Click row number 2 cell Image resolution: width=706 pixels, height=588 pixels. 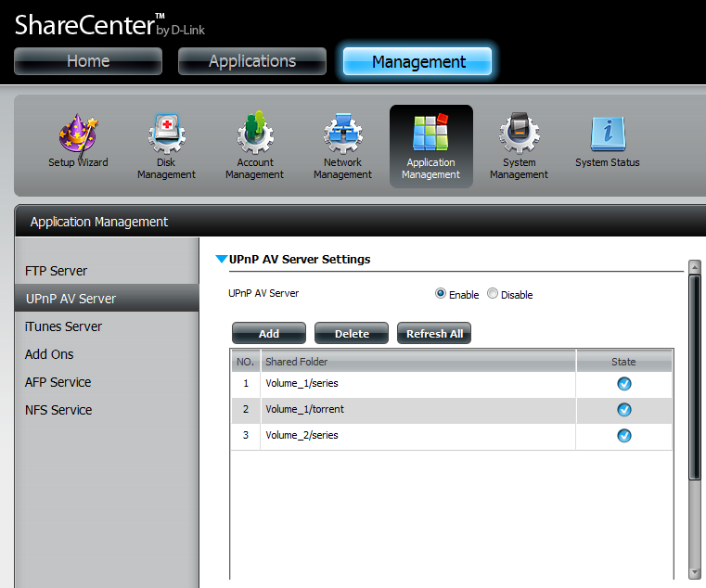click(246, 410)
